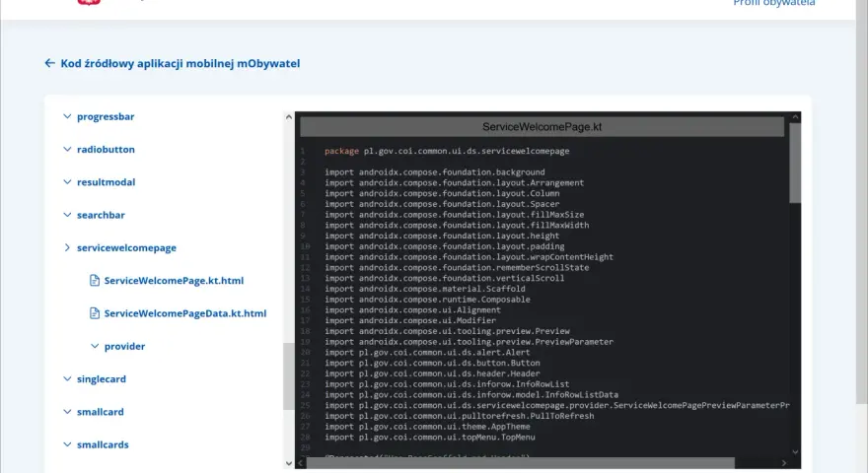
Task: Click the file tree scrollbar thumb
Action: pos(289,376)
